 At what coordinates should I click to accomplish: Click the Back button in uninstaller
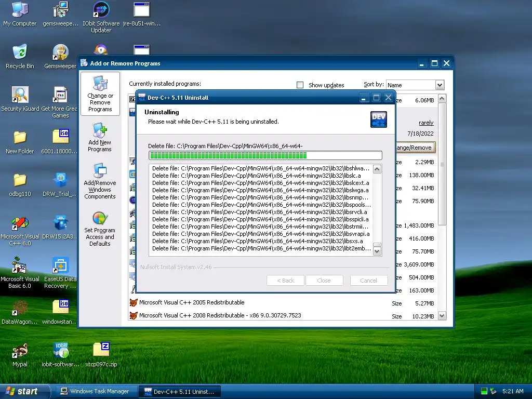285,281
